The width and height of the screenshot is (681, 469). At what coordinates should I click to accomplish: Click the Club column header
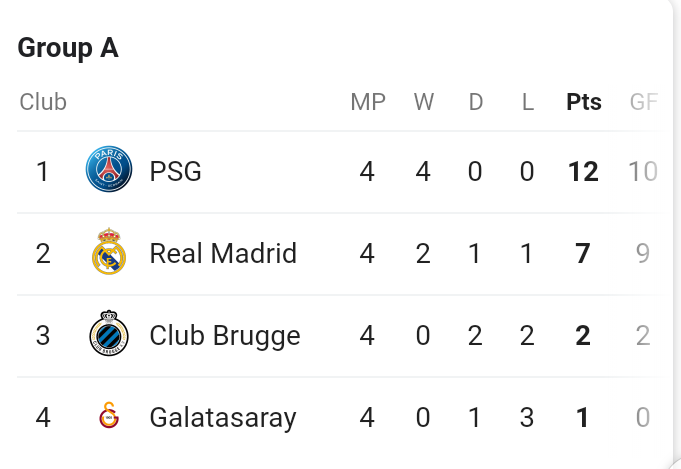click(x=43, y=102)
